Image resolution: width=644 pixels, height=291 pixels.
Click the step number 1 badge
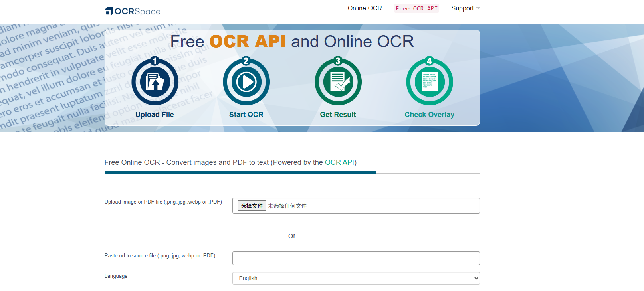click(x=155, y=61)
